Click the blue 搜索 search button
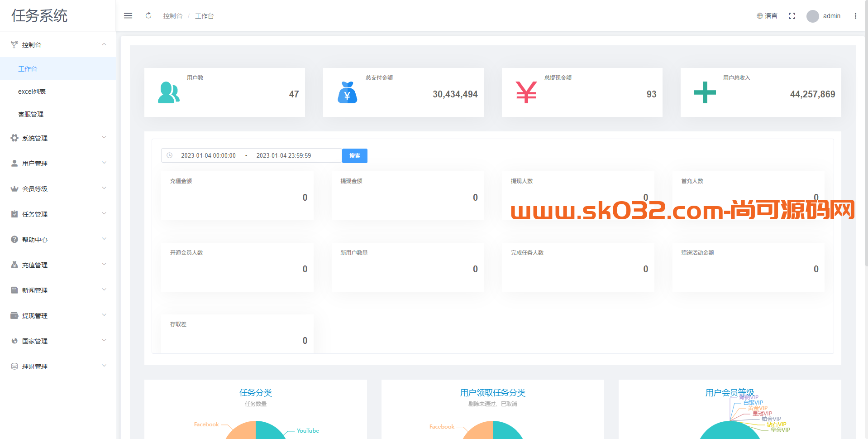 point(355,155)
